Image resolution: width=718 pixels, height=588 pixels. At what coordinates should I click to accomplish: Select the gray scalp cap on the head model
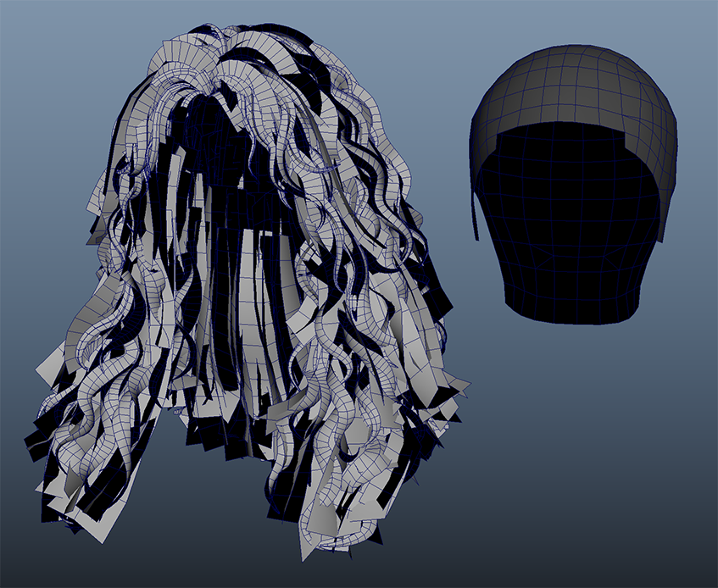pos(576,85)
